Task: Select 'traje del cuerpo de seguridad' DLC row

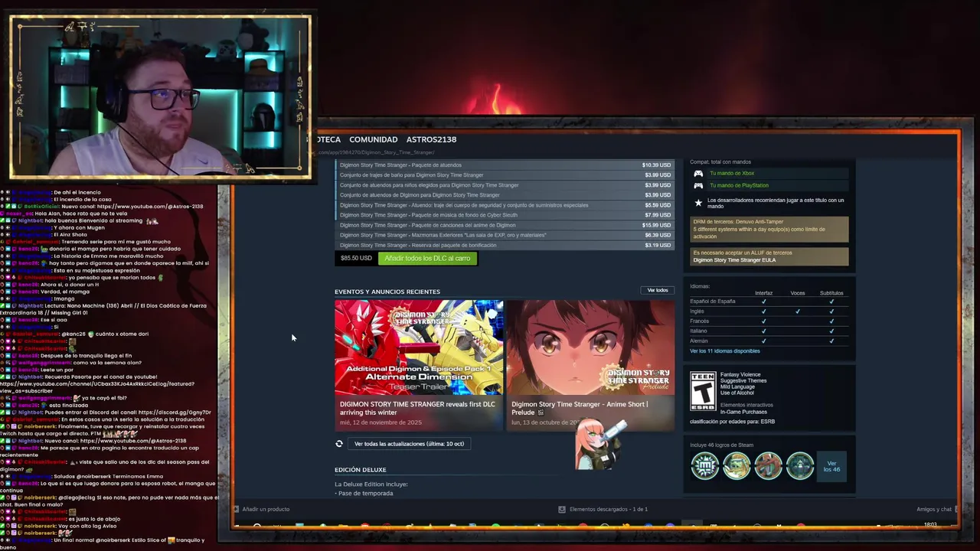Action: tap(505, 205)
